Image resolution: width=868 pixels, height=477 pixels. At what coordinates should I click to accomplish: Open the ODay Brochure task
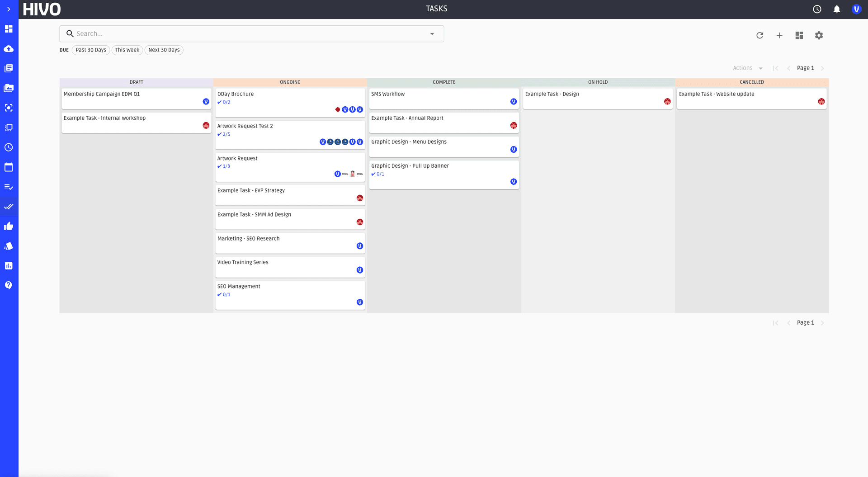point(290,103)
